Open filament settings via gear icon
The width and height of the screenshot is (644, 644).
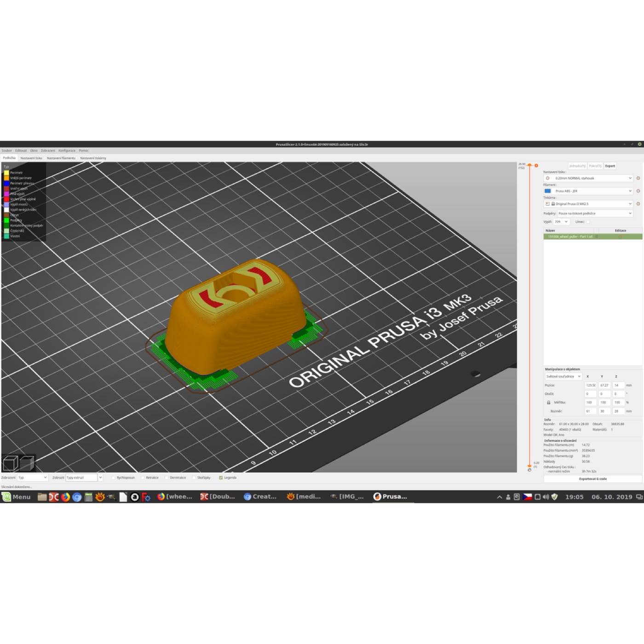pos(638,191)
